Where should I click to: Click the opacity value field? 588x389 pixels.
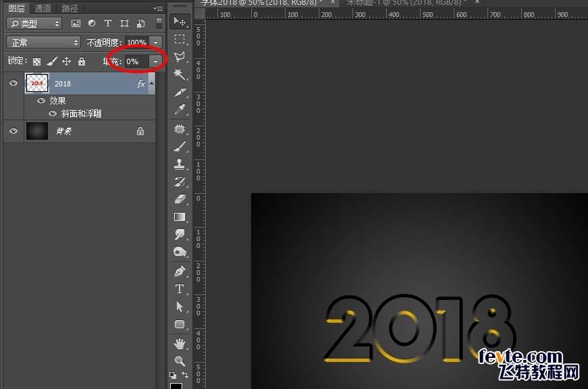tap(137, 43)
